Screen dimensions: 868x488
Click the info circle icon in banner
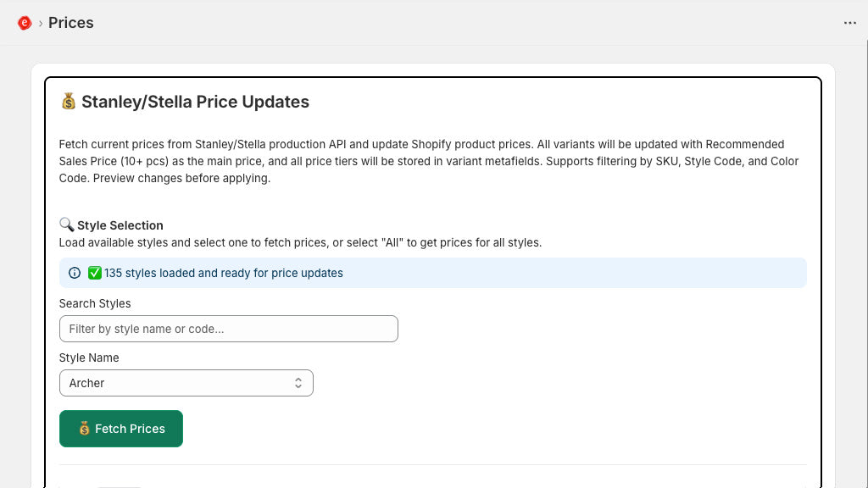(75, 273)
